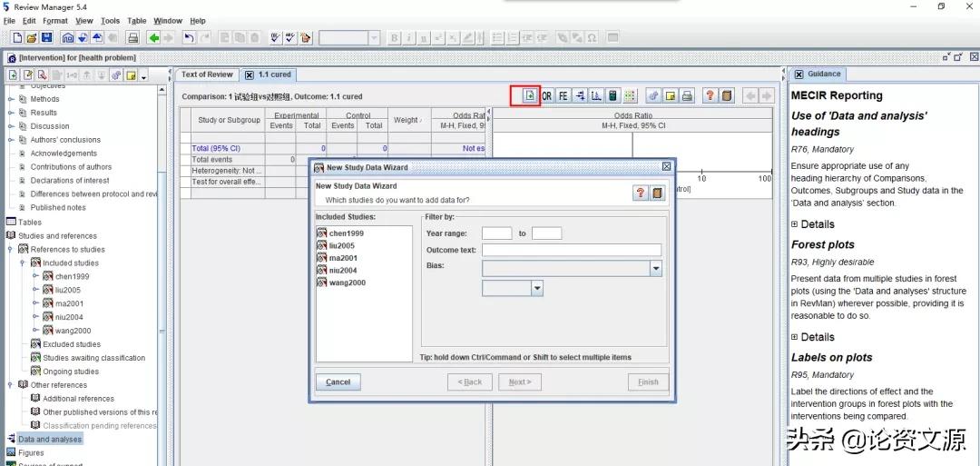
Task: Click the Cancel button in the wizard
Action: [338, 382]
